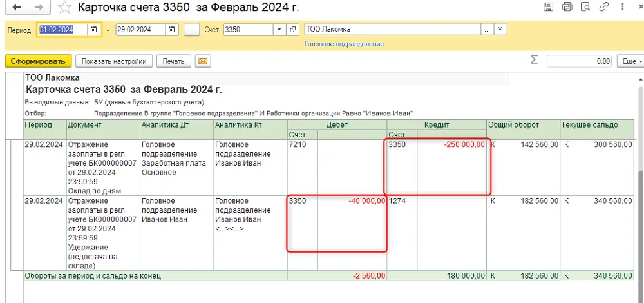Screen dimensions: 644x303
Task: Print report using the top-right printer icon
Action: coord(567,6)
